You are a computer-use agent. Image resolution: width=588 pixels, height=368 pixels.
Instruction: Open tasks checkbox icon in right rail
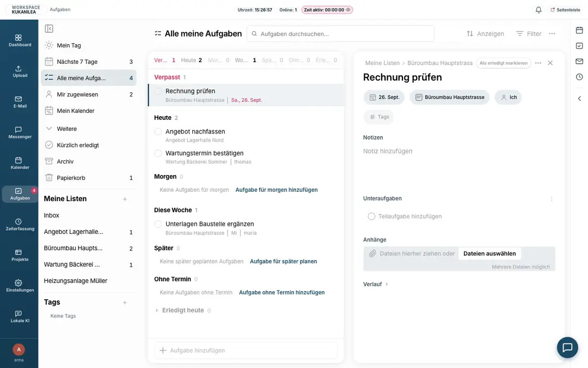(x=579, y=46)
